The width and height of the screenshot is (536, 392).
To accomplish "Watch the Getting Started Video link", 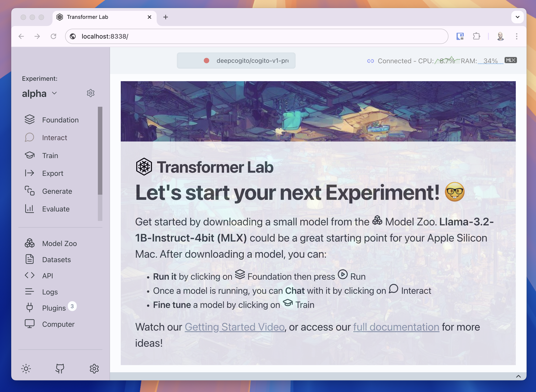I will tap(235, 327).
